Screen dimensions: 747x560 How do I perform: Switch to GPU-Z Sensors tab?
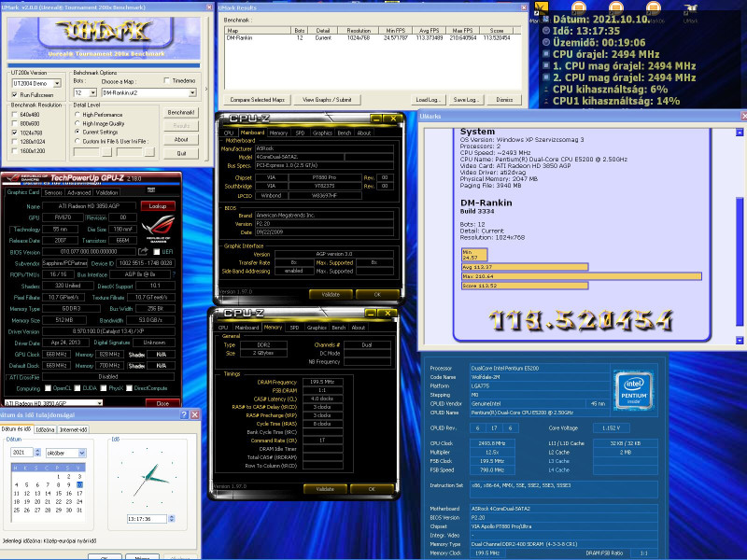pyautogui.click(x=53, y=193)
